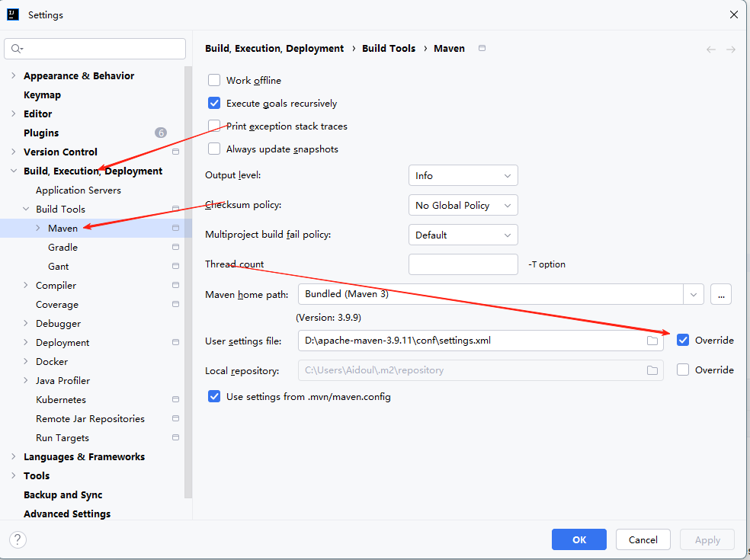Viewport: 750px width, 560px height.
Task: Click the Plugins update count badge
Action: pos(161,133)
